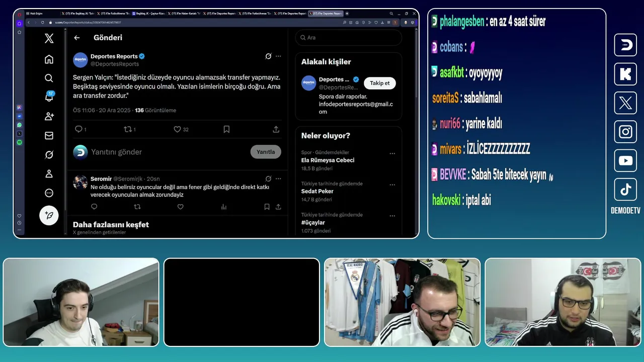Open Grok icon in X sidebar

(x=49, y=155)
